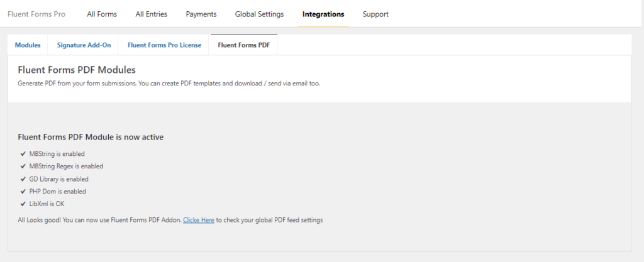The width and height of the screenshot is (644, 262).
Task: Switch to the Modules tab
Action: [28, 45]
